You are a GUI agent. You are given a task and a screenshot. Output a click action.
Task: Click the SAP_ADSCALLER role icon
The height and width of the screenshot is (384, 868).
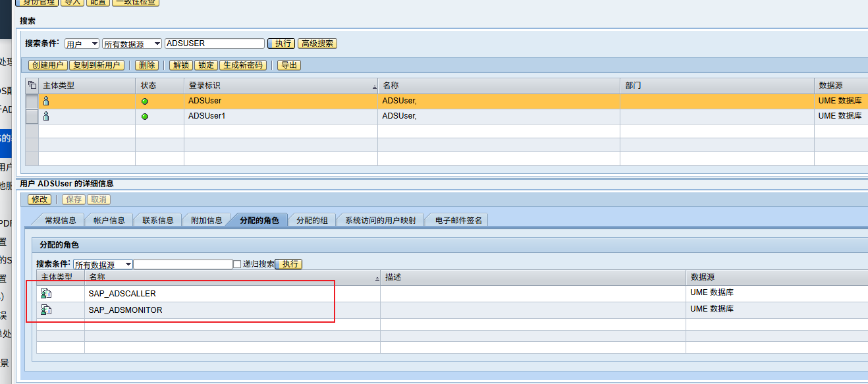tap(46, 294)
